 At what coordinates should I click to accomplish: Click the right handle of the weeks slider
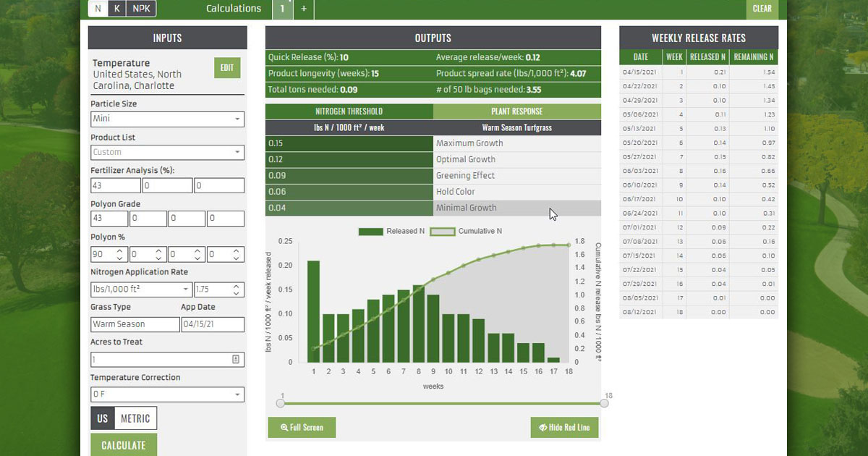(x=604, y=403)
